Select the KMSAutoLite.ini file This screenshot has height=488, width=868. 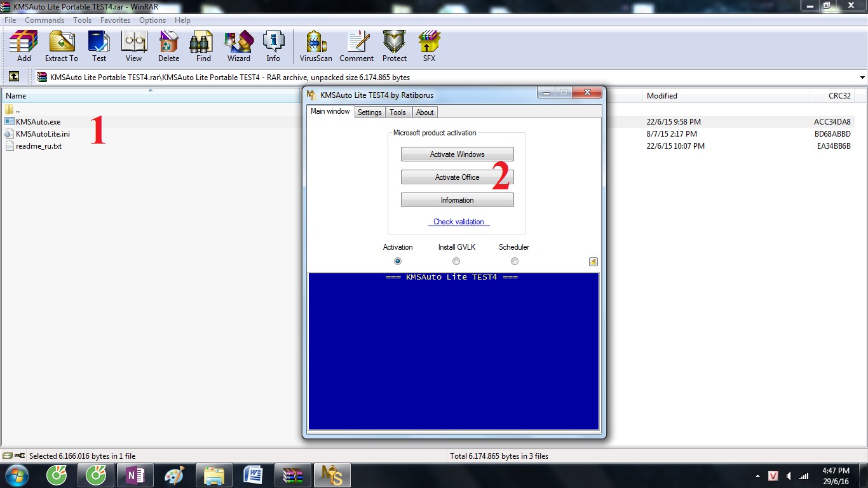37,133
